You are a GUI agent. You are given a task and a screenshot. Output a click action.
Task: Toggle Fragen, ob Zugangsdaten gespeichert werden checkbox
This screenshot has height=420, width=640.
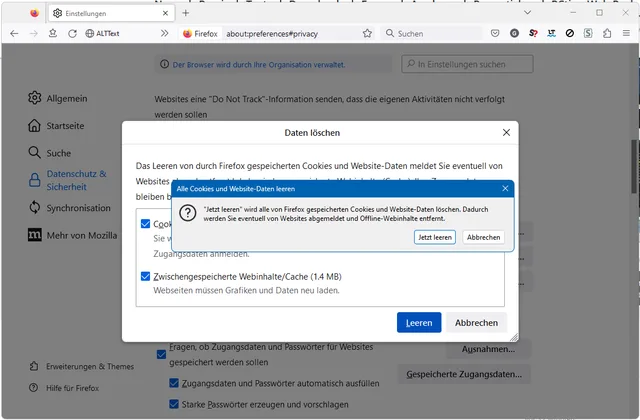tap(162, 354)
